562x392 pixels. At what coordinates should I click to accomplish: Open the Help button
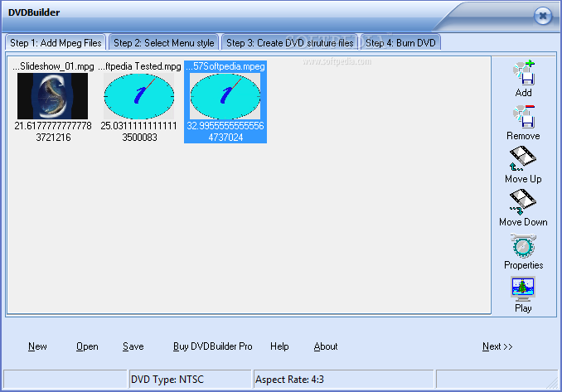279,346
